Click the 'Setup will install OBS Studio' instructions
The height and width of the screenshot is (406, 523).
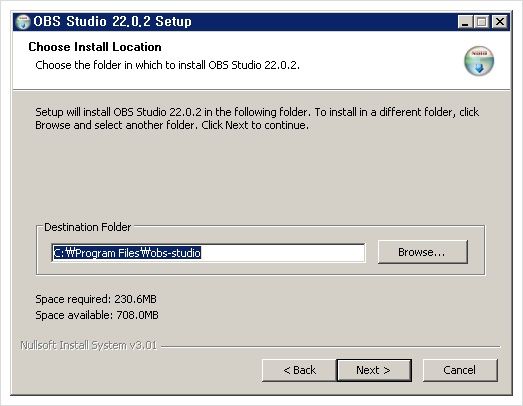[x=257, y=118]
